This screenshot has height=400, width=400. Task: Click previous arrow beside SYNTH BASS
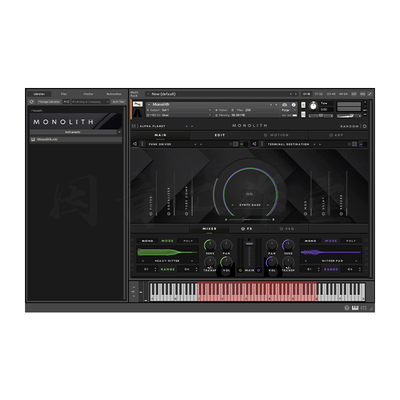(233, 205)
